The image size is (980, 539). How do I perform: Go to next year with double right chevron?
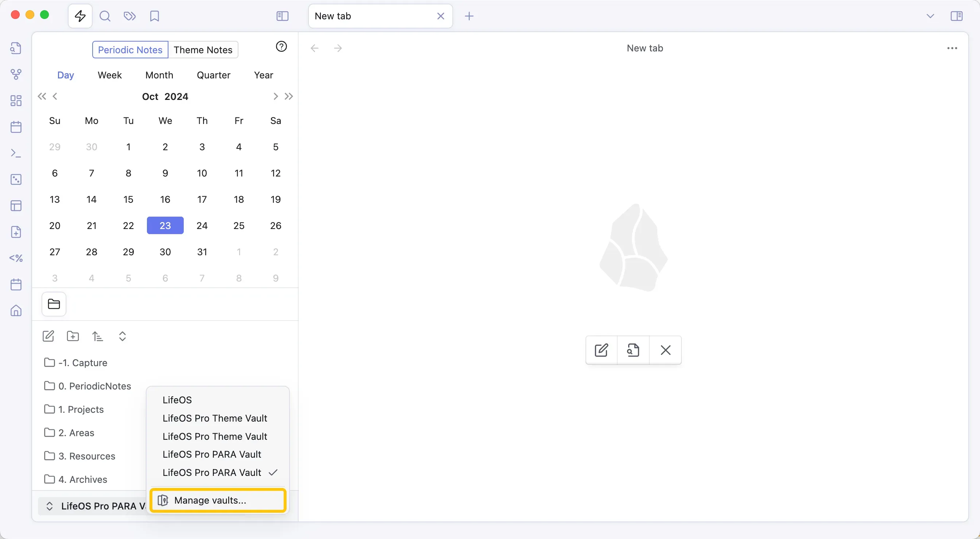[x=289, y=96]
